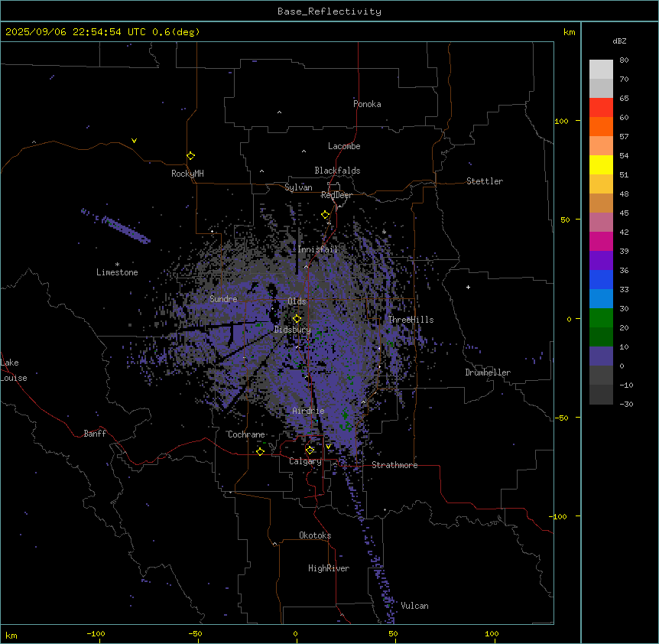Click the RedDeer city label

[x=336, y=195]
